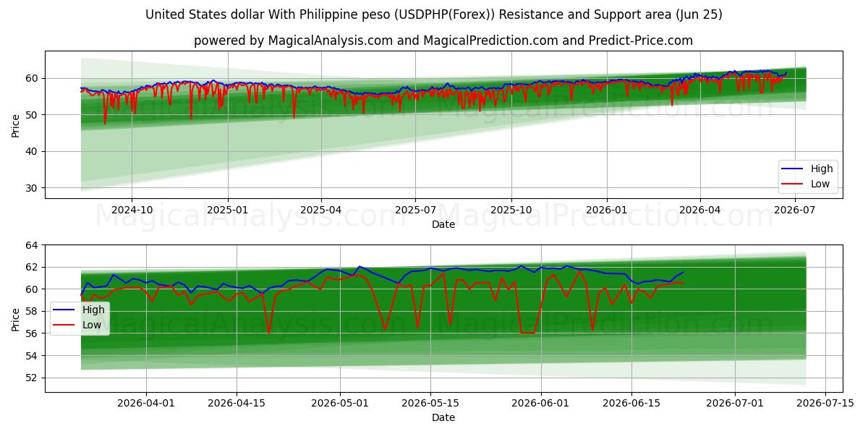Viewport: 868px width, 434px height.
Task: Click the 2025-01 tick label
Action: pos(228,210)
